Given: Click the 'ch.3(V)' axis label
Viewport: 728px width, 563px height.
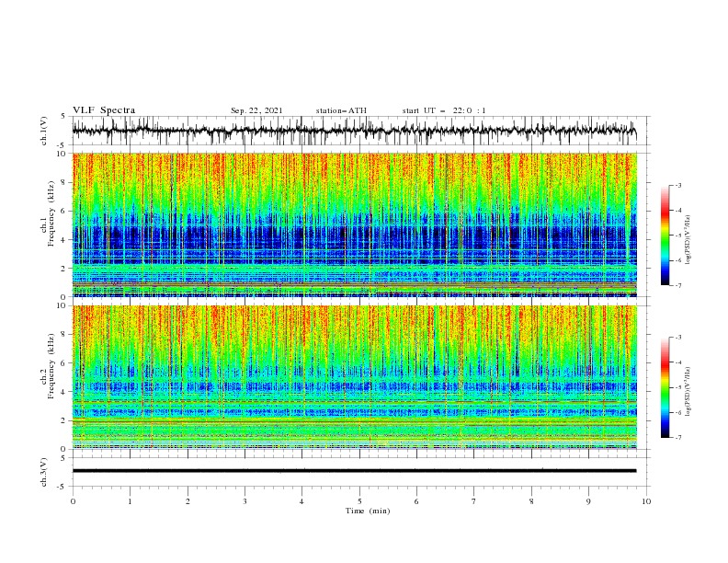Looking at the screenshot, I should pos(44,472).
